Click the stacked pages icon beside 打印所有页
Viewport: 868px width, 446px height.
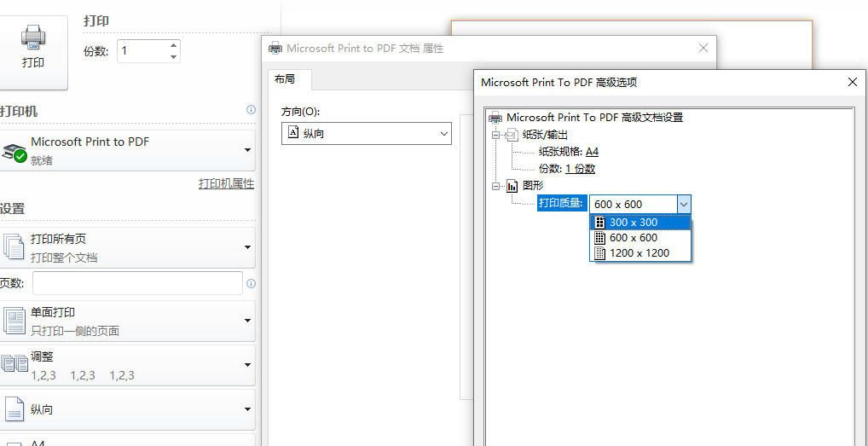point(14,246)
